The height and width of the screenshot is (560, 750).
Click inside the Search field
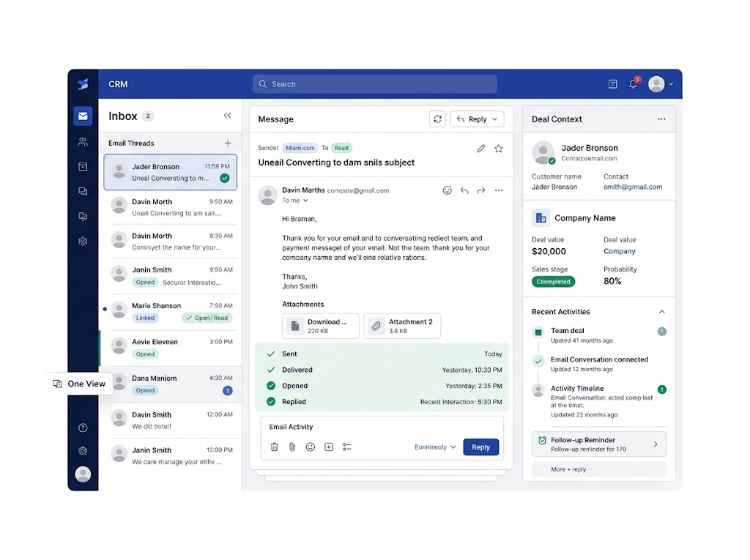click(x=374, y=84)
